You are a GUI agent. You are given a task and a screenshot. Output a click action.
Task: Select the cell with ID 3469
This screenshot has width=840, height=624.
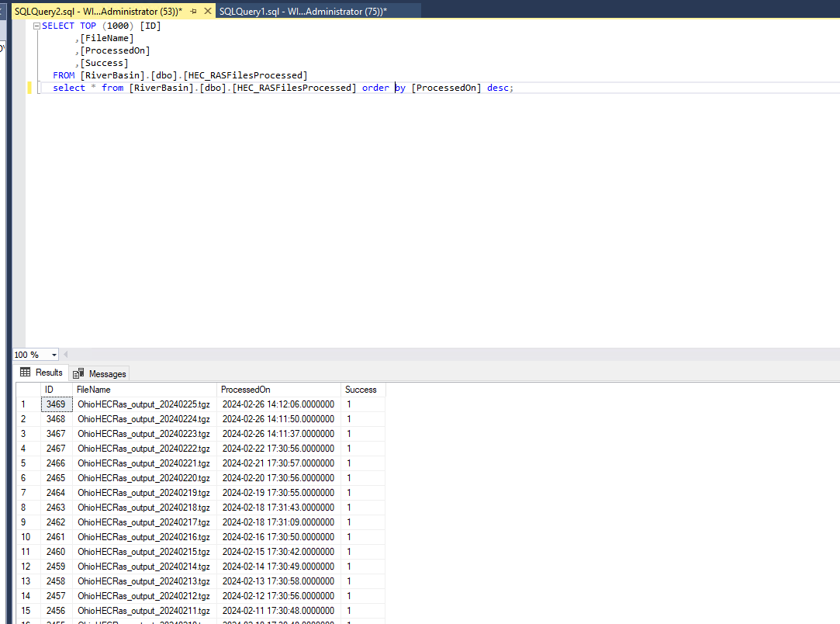point(57,404)
